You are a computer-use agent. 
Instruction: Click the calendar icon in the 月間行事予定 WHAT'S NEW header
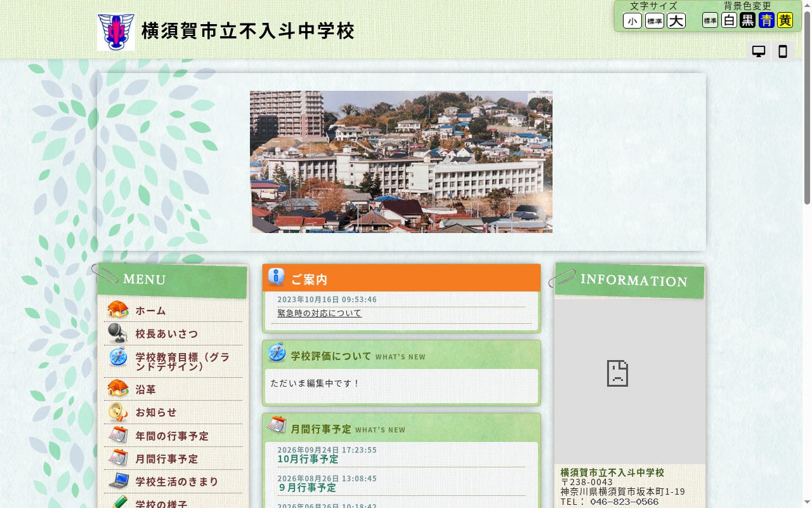pyautogui.click(x=277, y=425)
